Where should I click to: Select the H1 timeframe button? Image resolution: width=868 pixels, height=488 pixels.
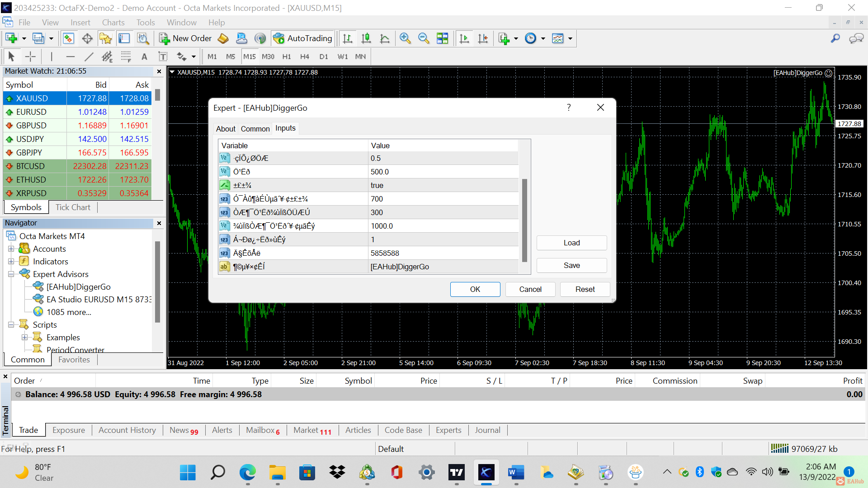click(287, 56)
